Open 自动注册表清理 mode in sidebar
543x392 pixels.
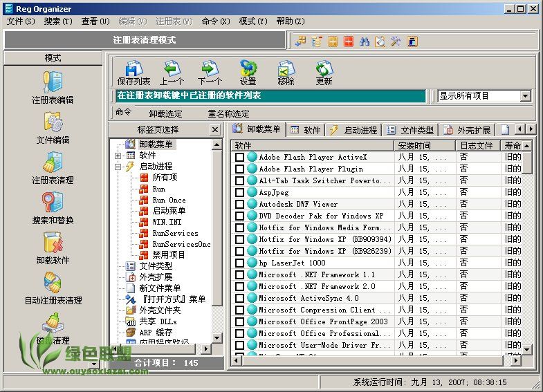(53, 288)
